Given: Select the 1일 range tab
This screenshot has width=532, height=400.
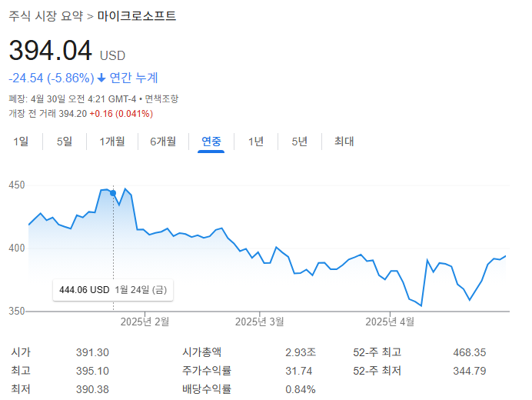Looking at the screenshot, I should (x=21, y=142).
